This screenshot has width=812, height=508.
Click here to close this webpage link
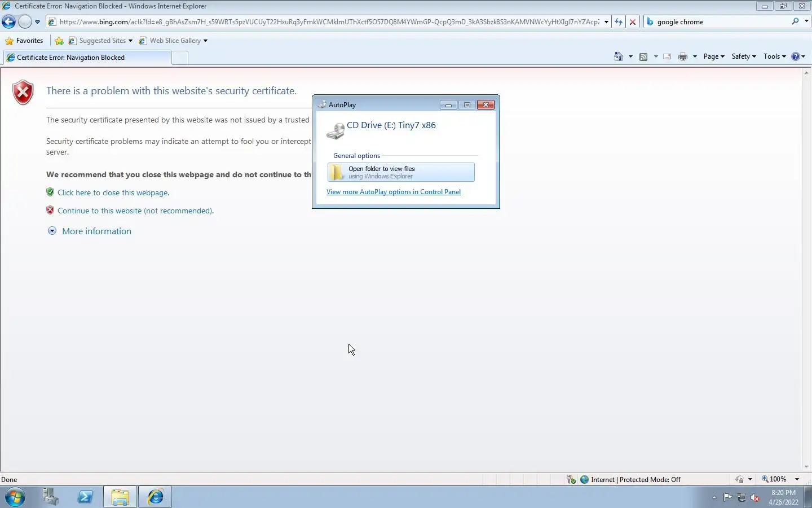coord(113,192)
